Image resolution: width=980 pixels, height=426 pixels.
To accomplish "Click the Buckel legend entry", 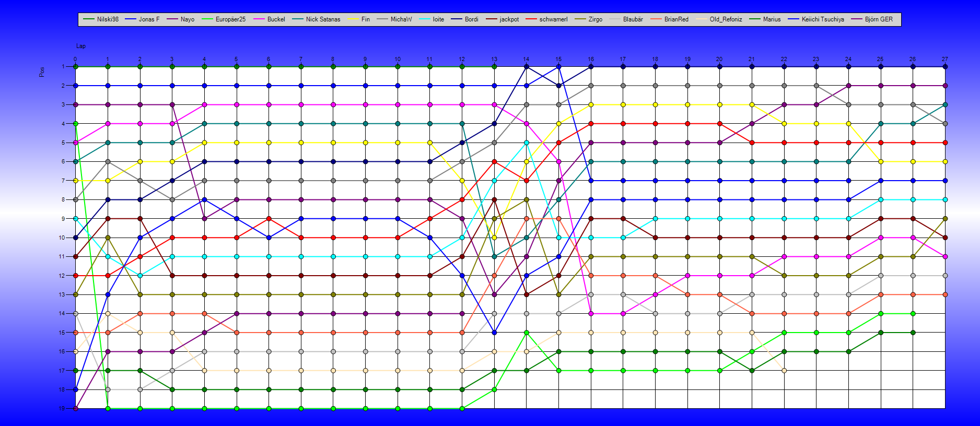I will [x=269, y=19].
